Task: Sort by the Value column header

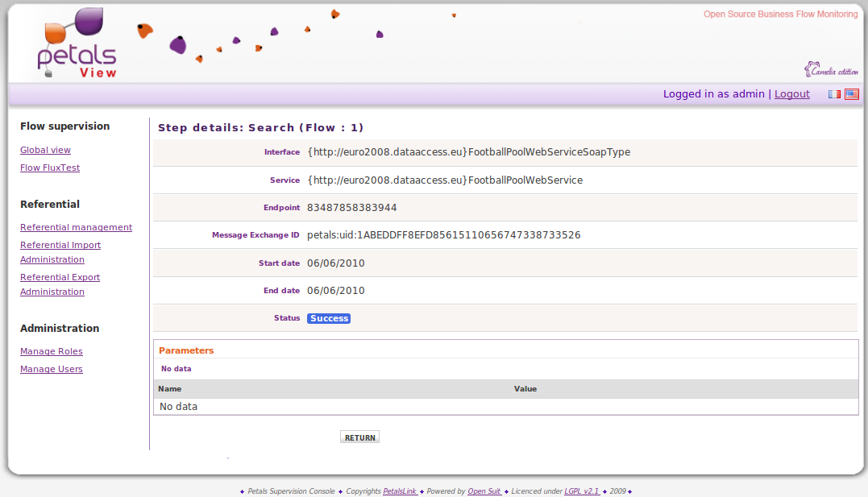Action: click(525, 389)
